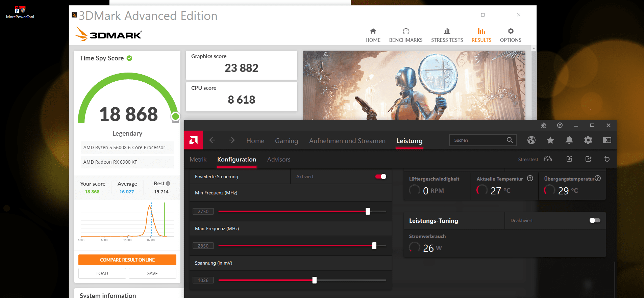Click the Your score value 18 868
The height and width of the screenshot is (298, 644).
coord(92,192)
